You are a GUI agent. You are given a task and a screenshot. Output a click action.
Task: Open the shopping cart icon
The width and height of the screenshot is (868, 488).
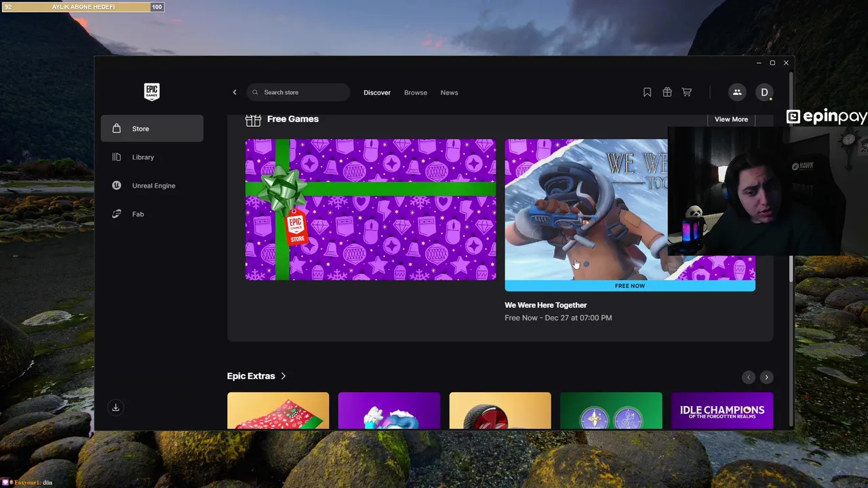[x=687, y=92]
